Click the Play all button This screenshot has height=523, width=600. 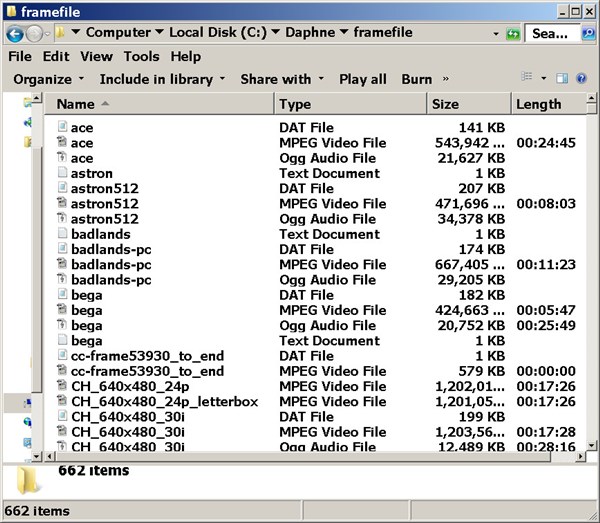point(362,79)
